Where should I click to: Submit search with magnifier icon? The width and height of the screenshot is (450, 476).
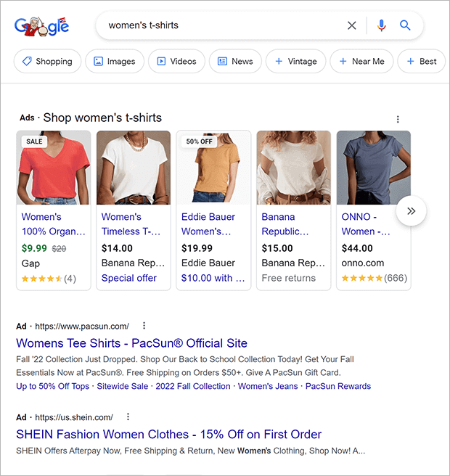point(405,25)
